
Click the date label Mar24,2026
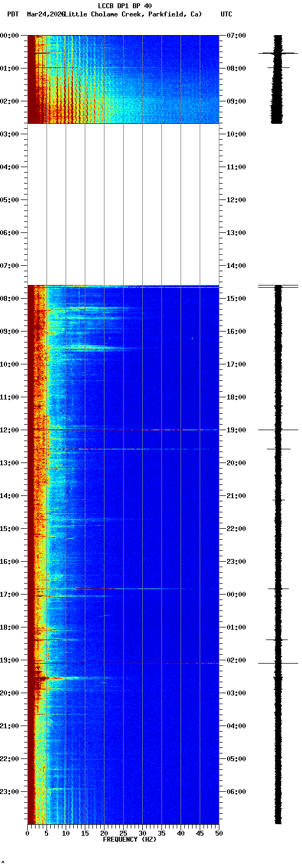click(45, 14)
